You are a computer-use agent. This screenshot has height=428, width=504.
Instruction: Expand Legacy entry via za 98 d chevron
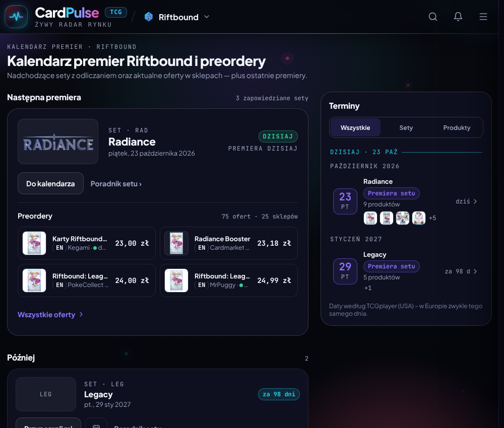tap(475, 271)
